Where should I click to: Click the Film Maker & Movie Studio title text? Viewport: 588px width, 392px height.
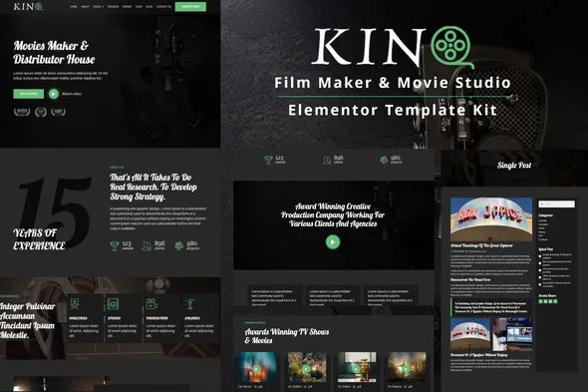pyautogui.click(x=393, y=83)
